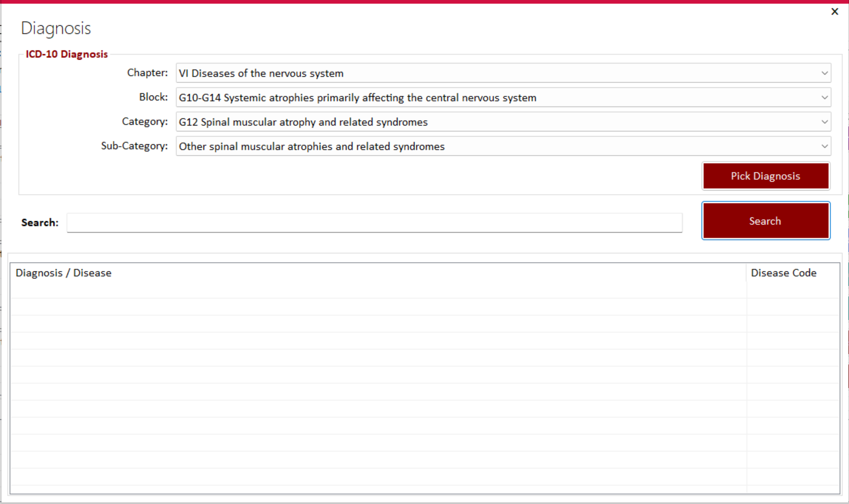The height and width of the screenshot is (504, 849).
Task: Select the Disease Code column header
Action: 793,273
